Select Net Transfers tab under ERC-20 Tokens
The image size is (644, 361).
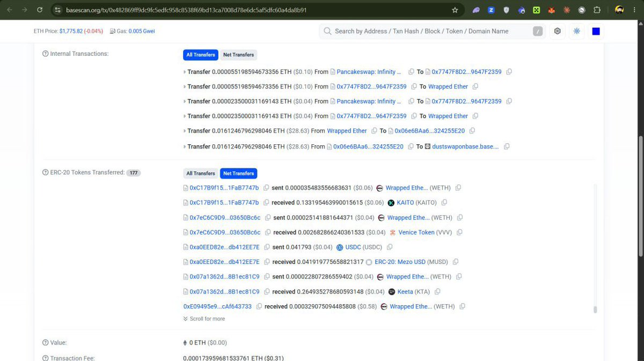pyautogui.click(x=238, y=173)
